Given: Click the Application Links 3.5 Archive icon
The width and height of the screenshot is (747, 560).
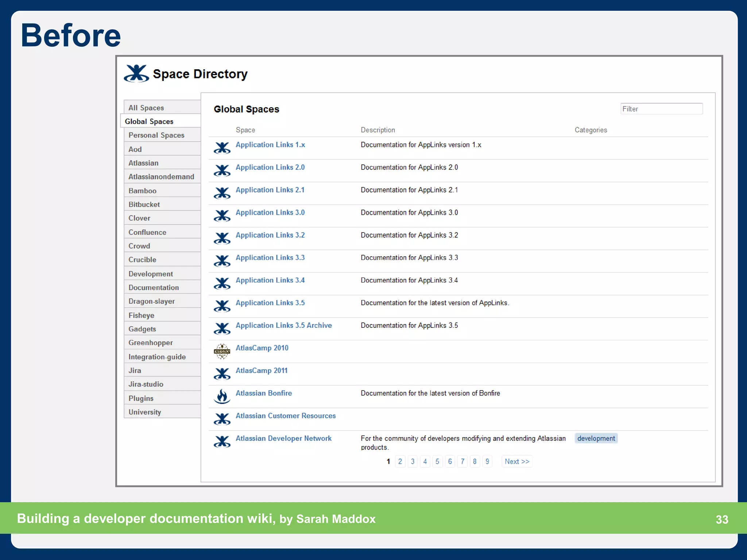Looking at the screenshot, I should (222, 329).
